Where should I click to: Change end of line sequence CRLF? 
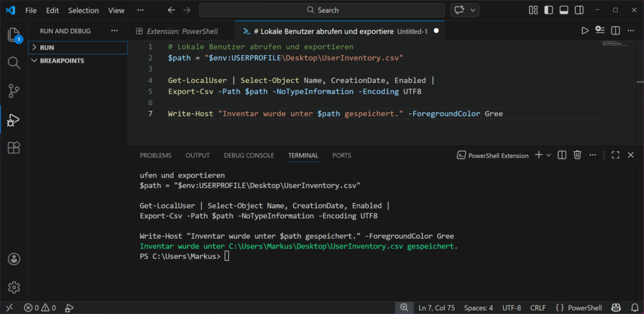click(538, 308)
